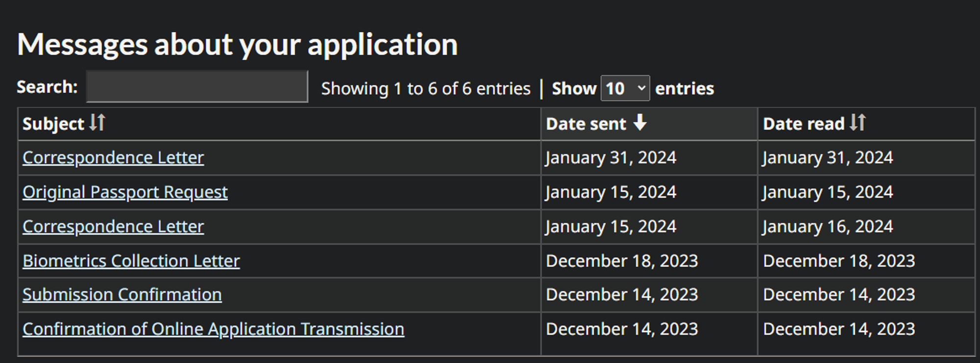The height and width of the screenshot is (363, 980).
Task: Click the Date read sort arrows icon
Action: tap(857, 123)
